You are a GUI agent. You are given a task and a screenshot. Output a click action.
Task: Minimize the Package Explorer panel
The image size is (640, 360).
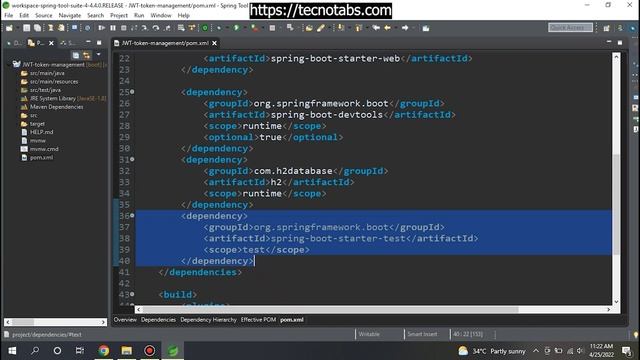[x=88, y=42]
